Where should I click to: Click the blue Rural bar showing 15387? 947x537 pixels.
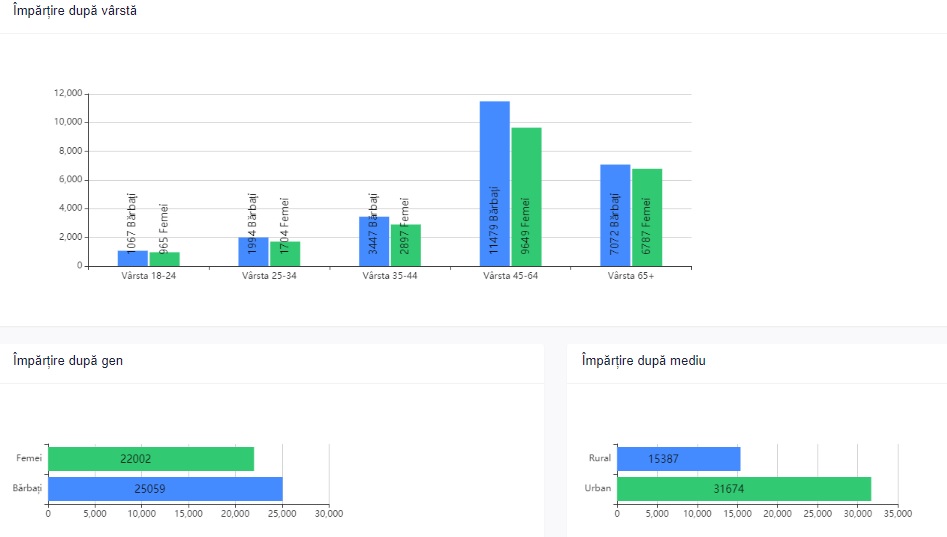click(678, 458)
